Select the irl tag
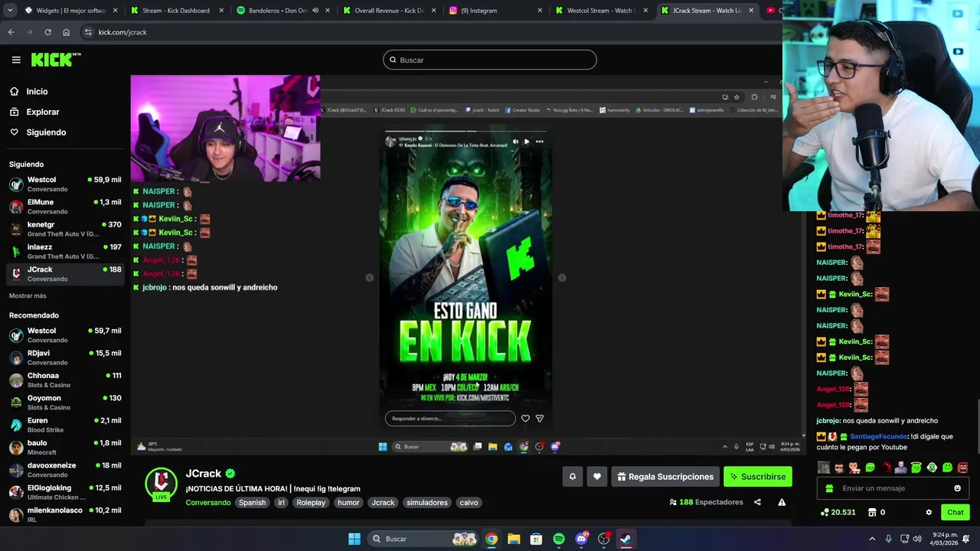The image size is (980, 551). (282, 503)
